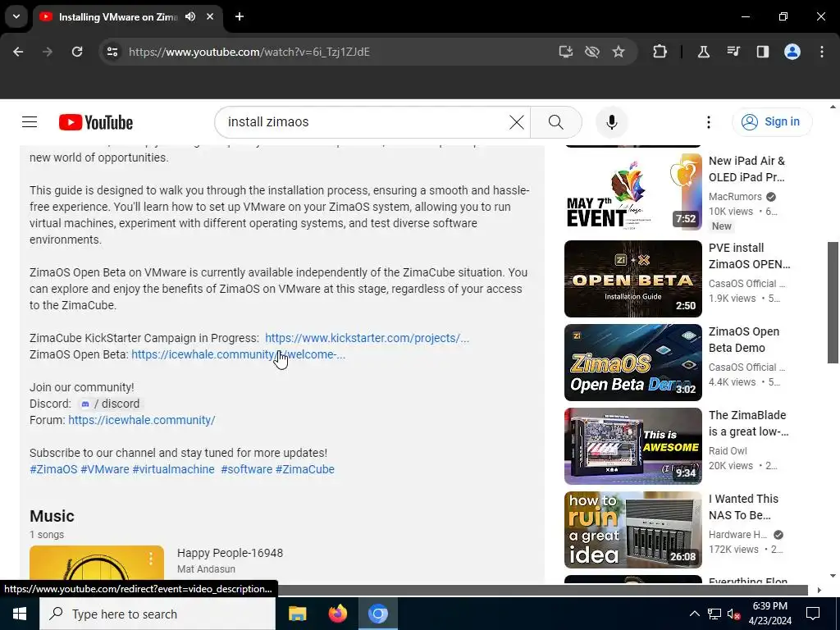840x630 pixels.
Task: Select artist name Mat Andasun
Action: point(206,569)
